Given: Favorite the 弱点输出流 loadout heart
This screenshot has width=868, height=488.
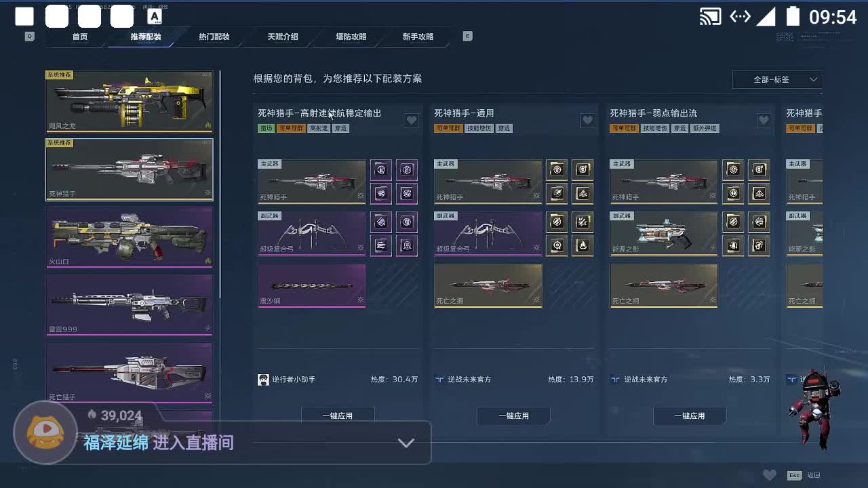Looking at the screenshot, I should click(764, 121).
